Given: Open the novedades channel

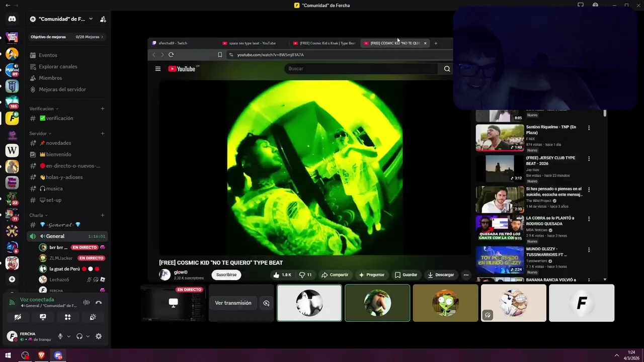Looking at the screenshot, I should click(67, 143).
